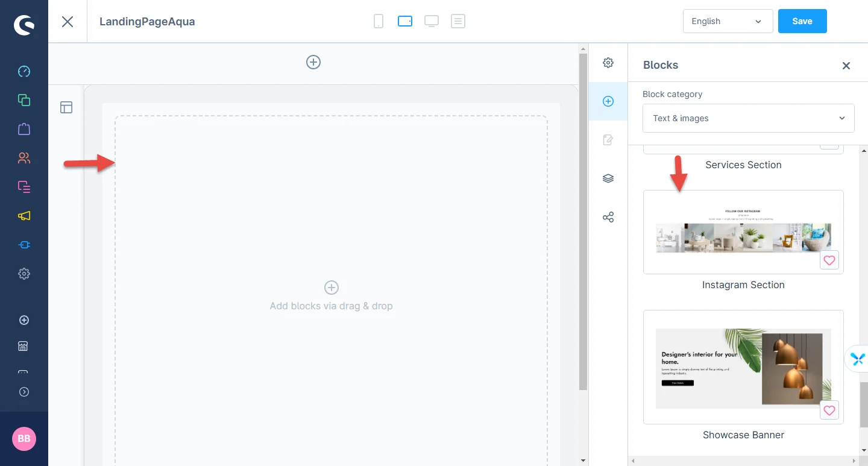The width and height of the screenshot is (868, 466).
Task: Add a section above using plus button
Action: (313, 62)
